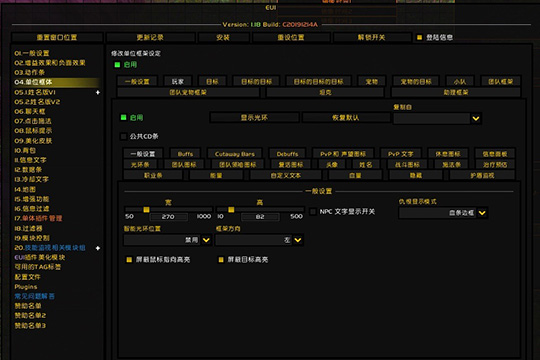540x360 pixels.
Task: Select the 目标 unit tab
Action: (212, 82)
